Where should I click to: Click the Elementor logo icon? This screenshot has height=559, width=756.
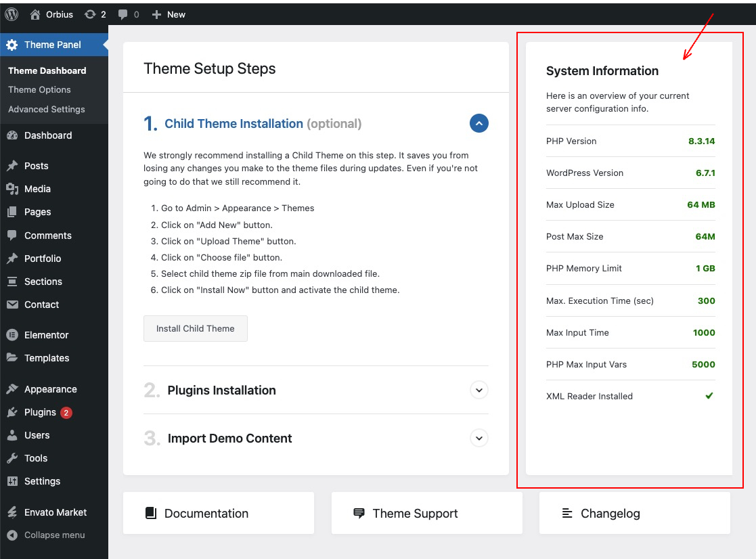(x=12, y=335)
